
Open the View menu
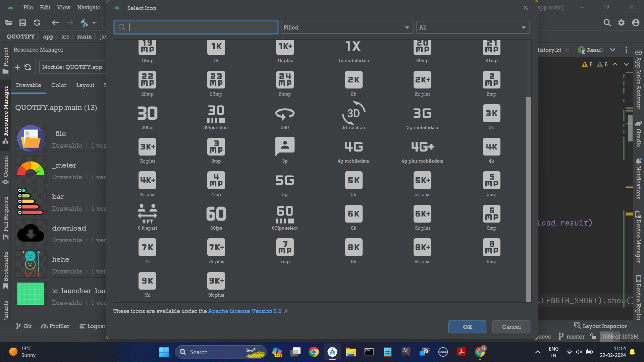click(x=63, y=7)
